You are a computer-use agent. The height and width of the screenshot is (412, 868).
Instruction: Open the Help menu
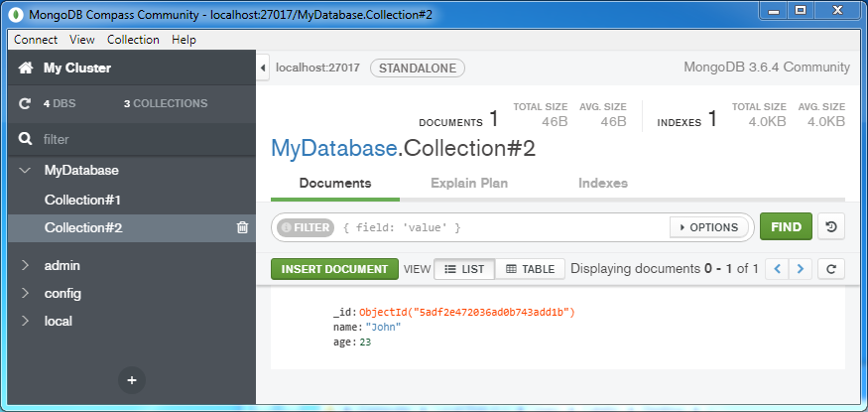click(184, 40)
